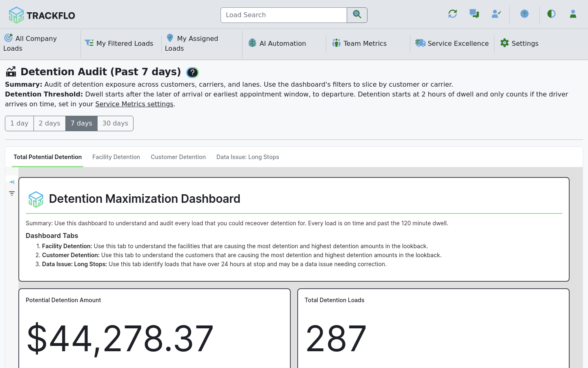
Task: Toggle the dark mode contrast icon
Action: coord(551,14)
